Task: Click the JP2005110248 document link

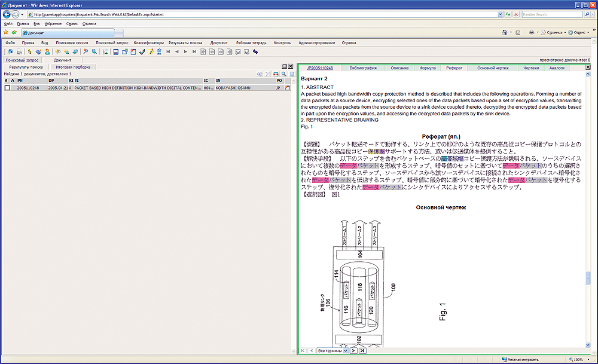Action: (x=319, y=69)
